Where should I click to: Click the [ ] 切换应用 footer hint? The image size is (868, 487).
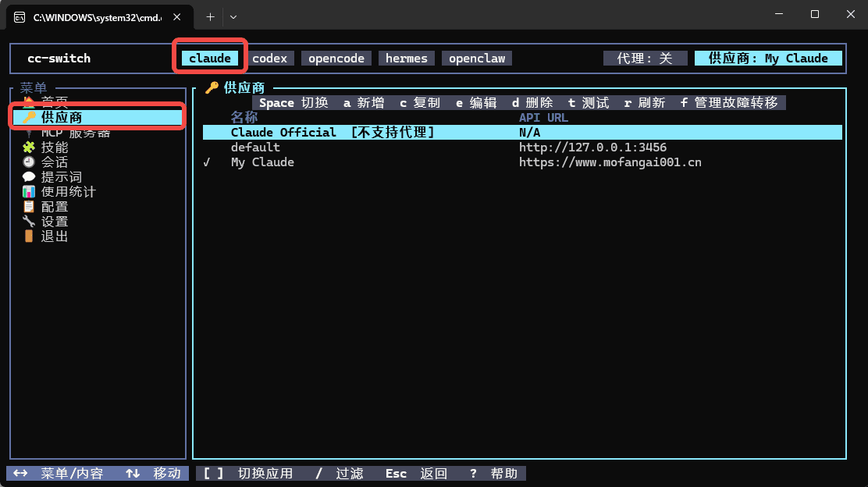click(248, 473)
